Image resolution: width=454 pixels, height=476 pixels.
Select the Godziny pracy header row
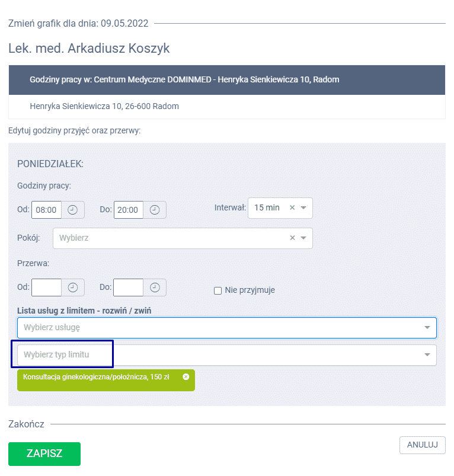(226, 79)
